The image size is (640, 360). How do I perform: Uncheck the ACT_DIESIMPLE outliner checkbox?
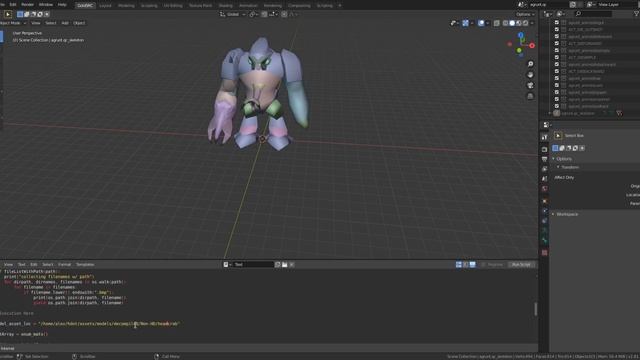556,57
